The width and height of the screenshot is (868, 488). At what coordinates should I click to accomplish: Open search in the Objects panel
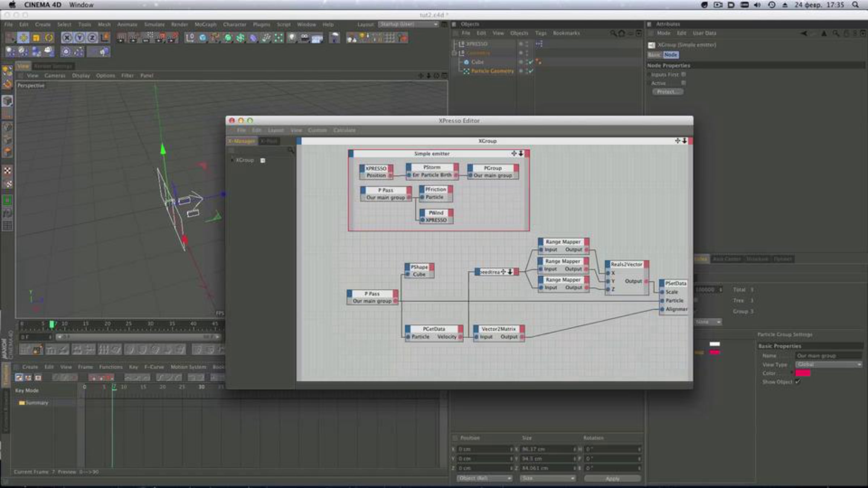click(x=613, y=33)
